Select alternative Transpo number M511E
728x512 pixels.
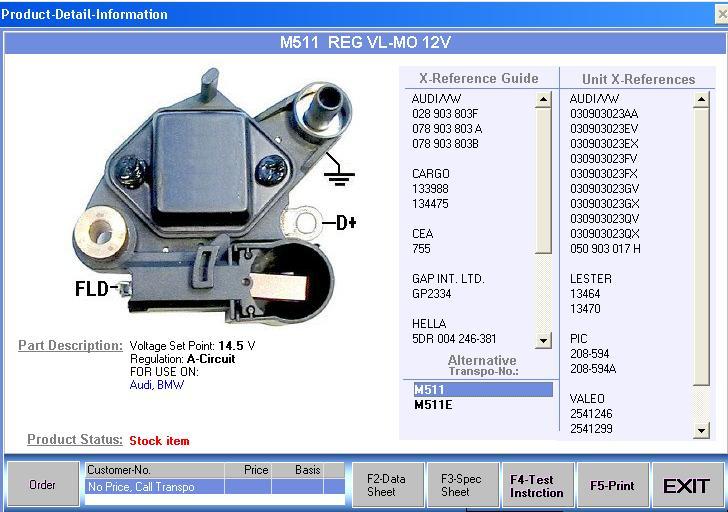433,405
